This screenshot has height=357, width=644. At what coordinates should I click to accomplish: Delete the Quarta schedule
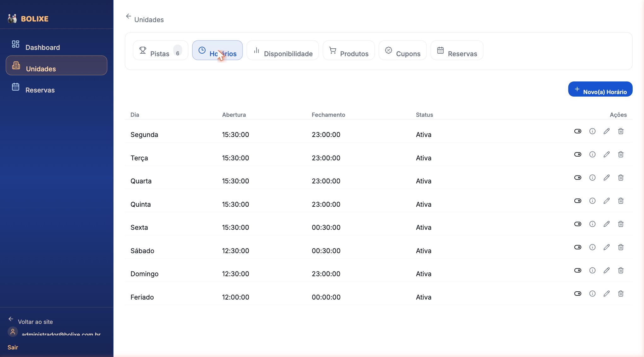(621, 177)
